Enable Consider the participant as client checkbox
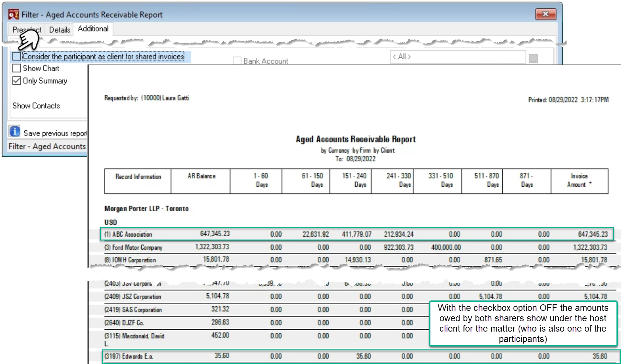This screenshot has width=621, height=364. click(17, 56)
